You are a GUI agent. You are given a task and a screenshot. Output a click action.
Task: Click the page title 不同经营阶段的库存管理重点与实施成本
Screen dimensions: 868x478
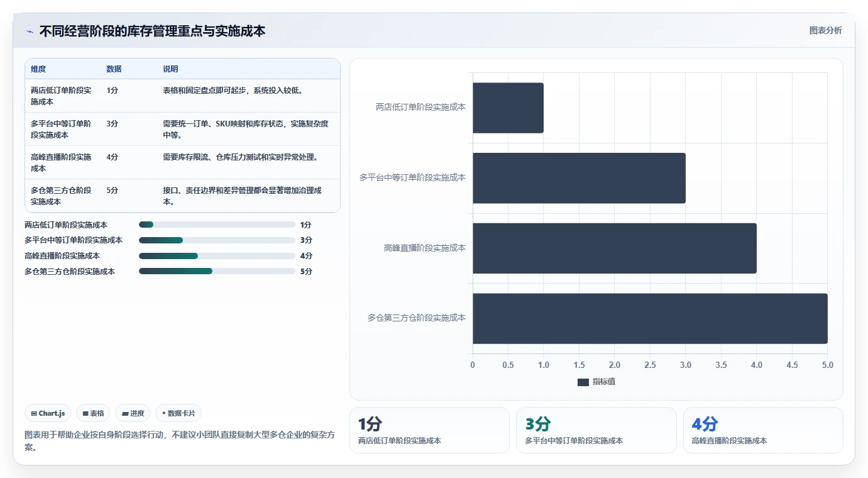tap(152, 31)
